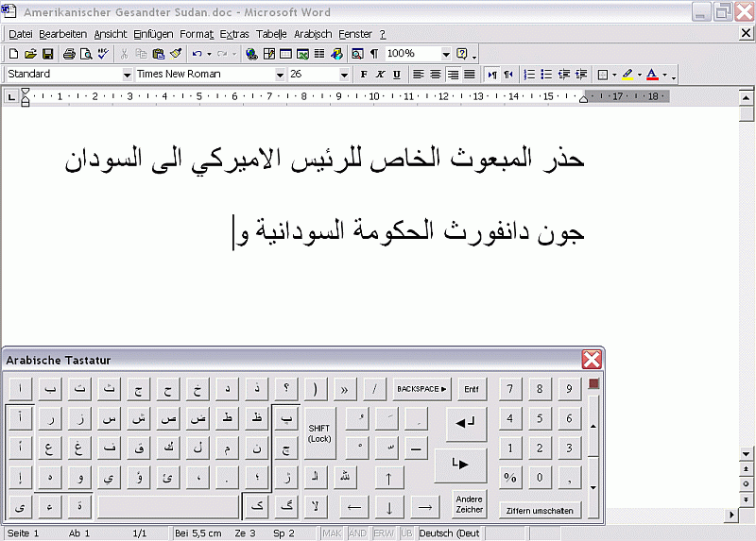The height and width of the screenshot is (541, 756).
Task: Open Tables and Borders toolbar
Action: pyautogui.click(x=269, y=54)
